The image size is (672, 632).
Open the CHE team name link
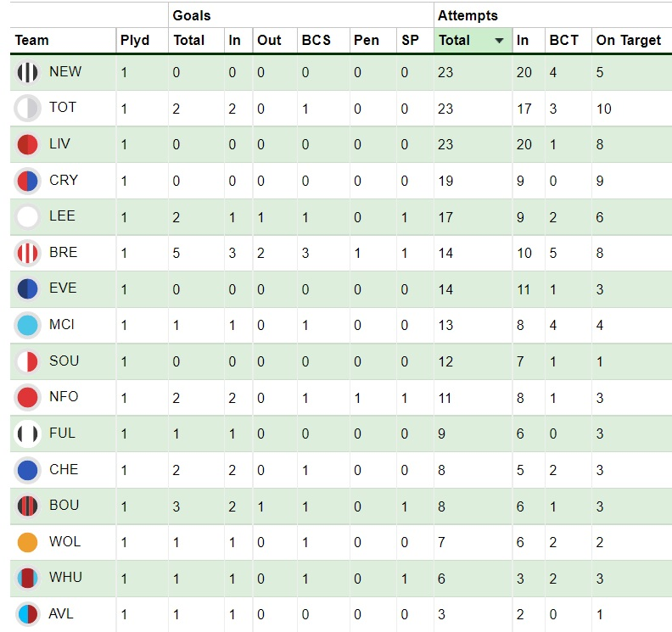64,469
